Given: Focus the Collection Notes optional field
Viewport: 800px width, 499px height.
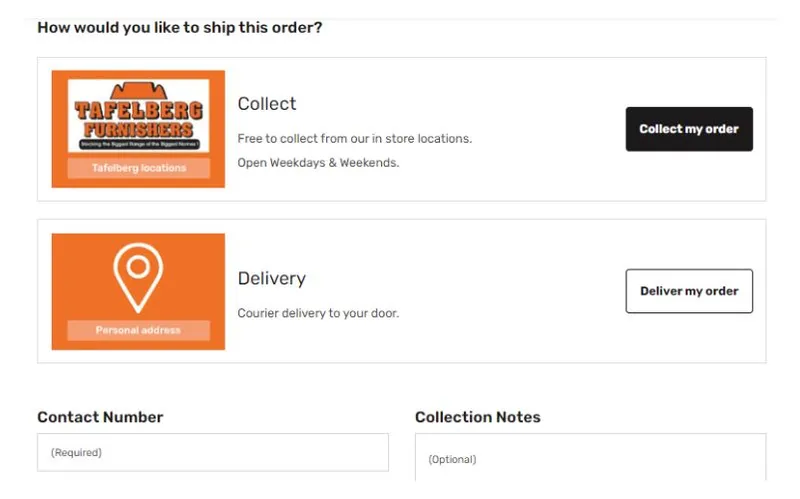Looking at the screenshot, I should [590, 460].
